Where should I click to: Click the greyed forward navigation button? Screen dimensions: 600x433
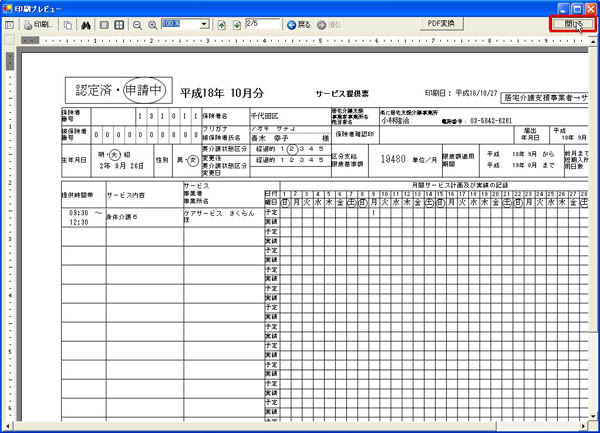(329, 25)
